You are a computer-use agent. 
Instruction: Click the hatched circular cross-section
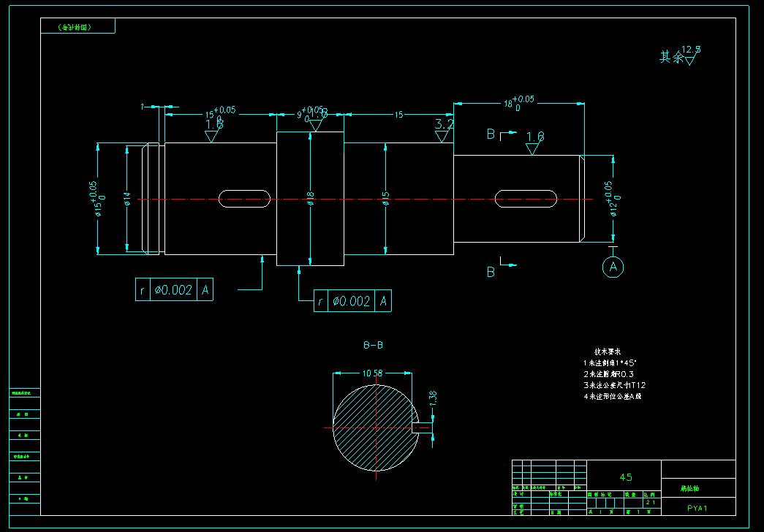[375, 427]
